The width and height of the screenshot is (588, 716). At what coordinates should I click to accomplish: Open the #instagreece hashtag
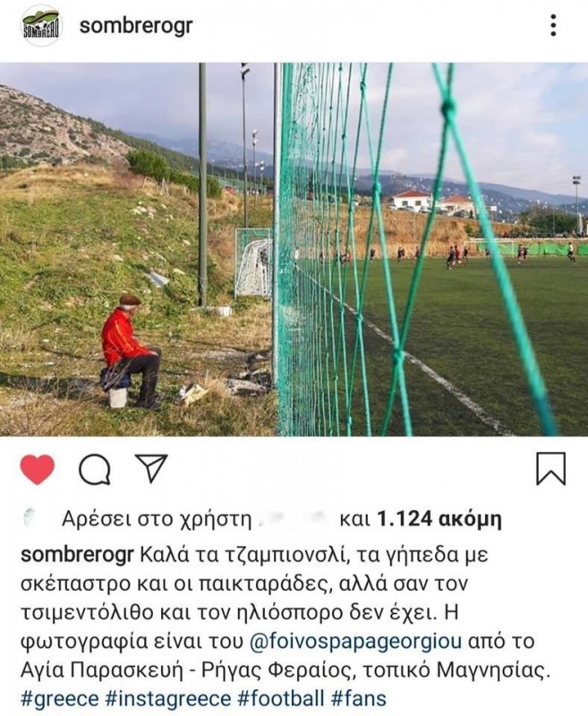click(x=168, y=699)
